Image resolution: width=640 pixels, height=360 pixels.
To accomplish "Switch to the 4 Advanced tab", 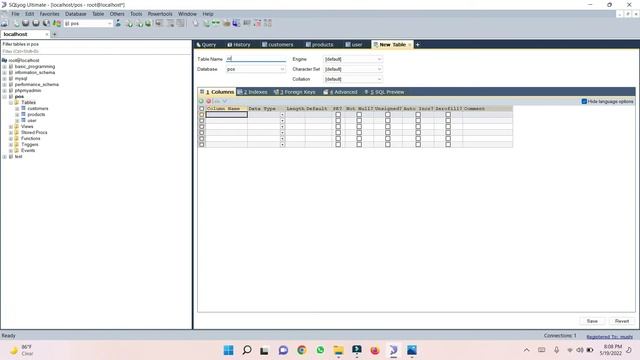I will [x=340, y=92].
